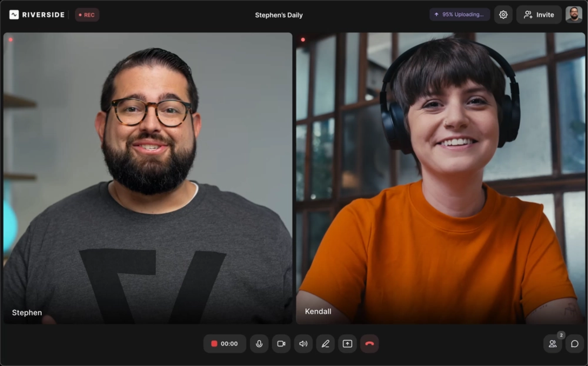Click the REC indicator badge

pos(86,15)
